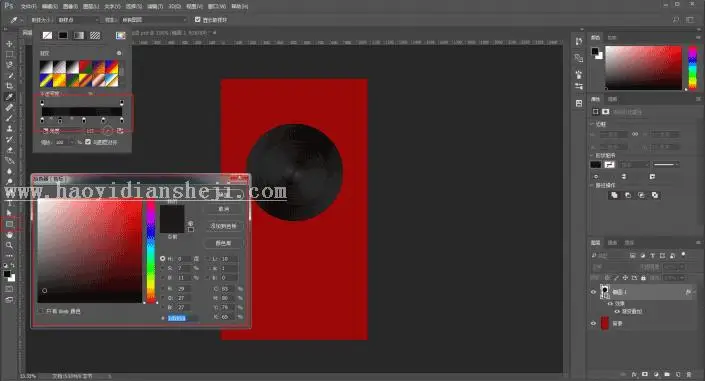Choose the Gradient fill type icon

coord(79,35)
